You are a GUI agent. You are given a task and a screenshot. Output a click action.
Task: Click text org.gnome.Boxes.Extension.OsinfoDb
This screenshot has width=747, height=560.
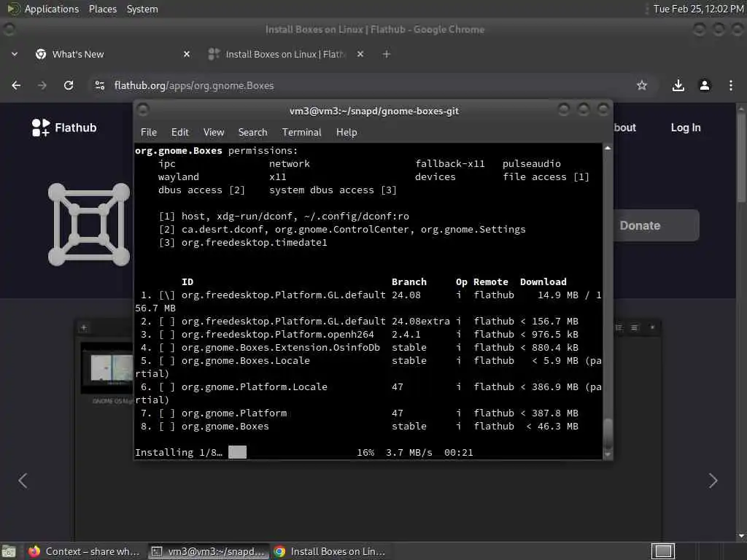[281, 348]
